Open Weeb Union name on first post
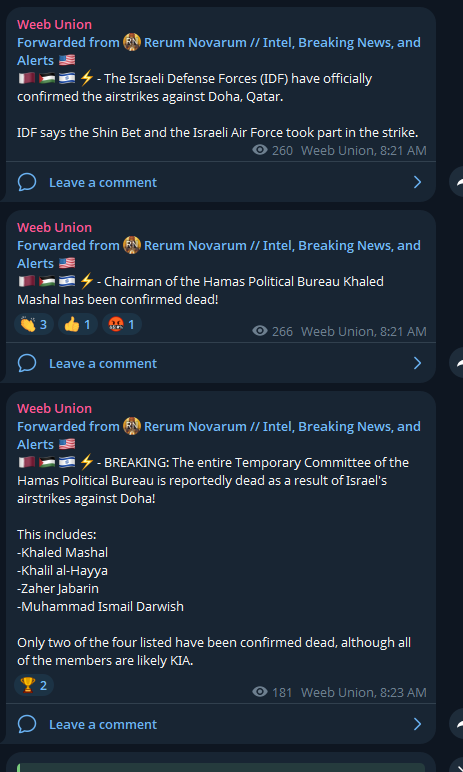Screen dimensions: 463x772 pyautogui.click(x=54, y=24)
